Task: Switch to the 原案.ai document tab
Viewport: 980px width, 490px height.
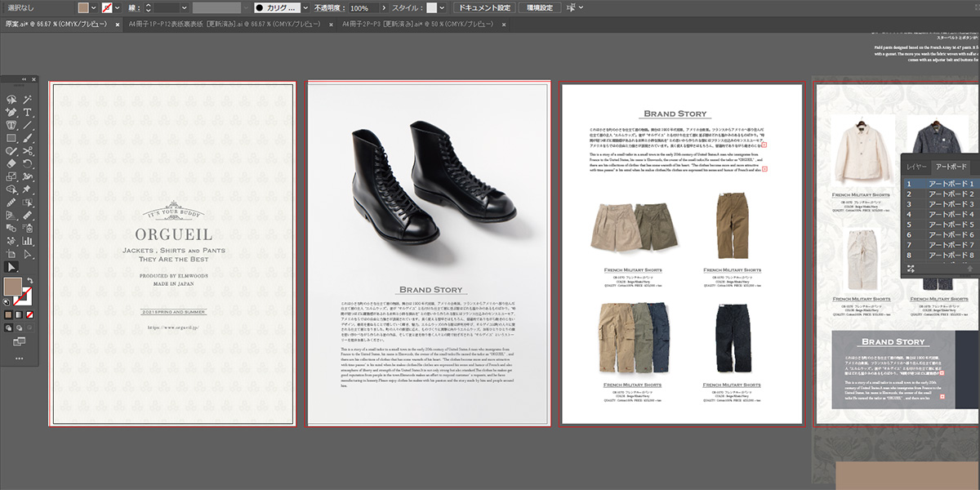Action: [56, 24]
